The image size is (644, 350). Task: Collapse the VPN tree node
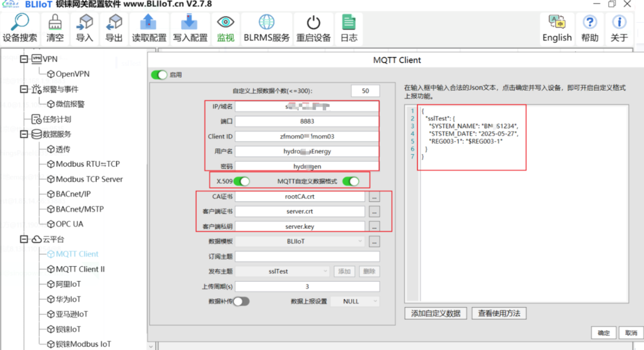click(x=24, y=59)
